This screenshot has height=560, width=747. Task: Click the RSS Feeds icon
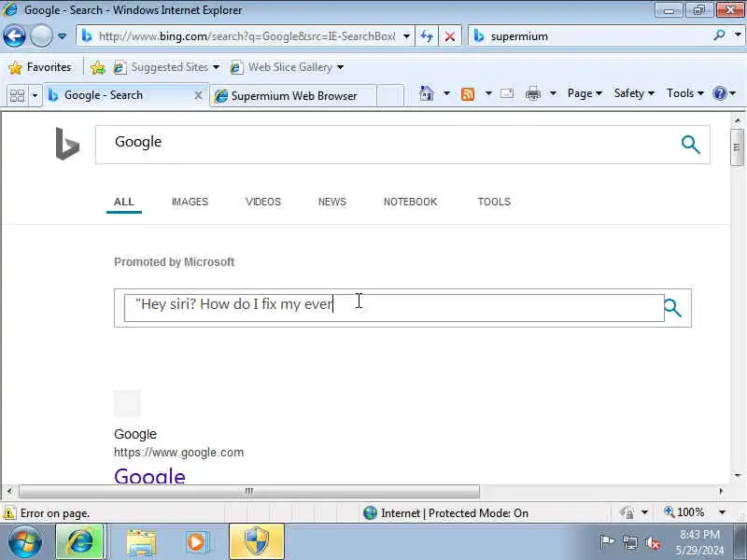point(468,94)
